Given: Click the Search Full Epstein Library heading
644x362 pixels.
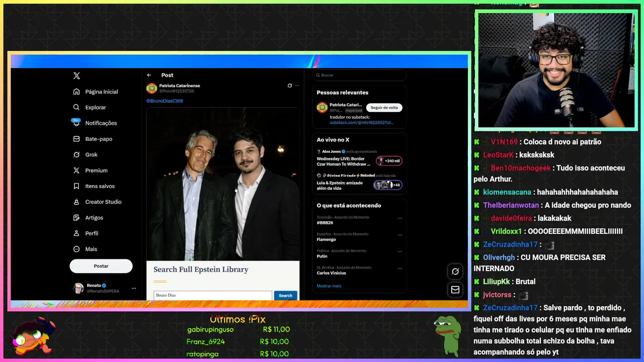Looking at the screenshot, I should coord(201,269).
